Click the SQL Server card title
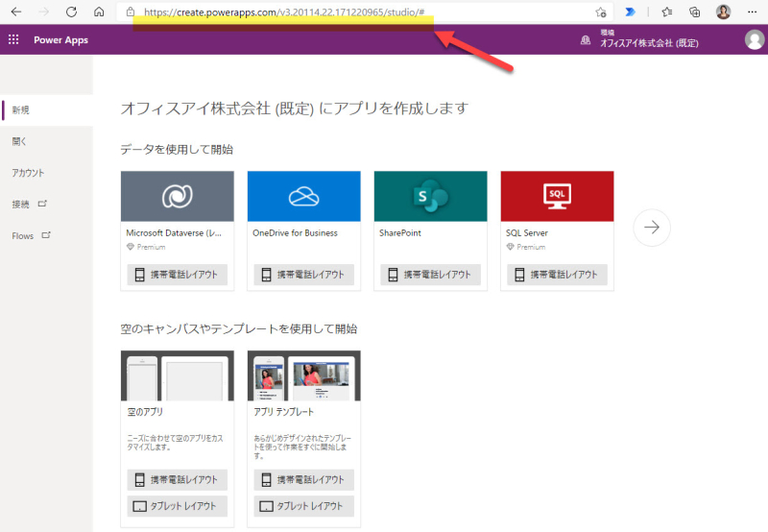768x532 pixels. (526, 233)
